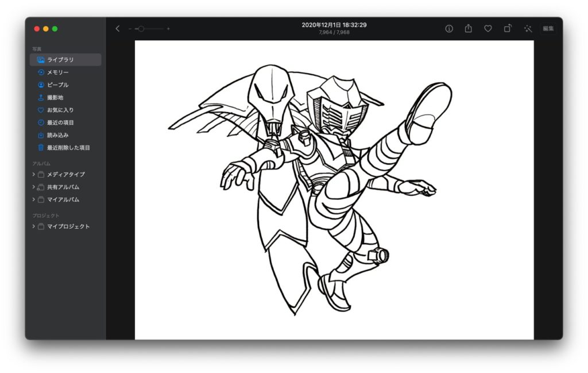The image size is (588, 373).
Task: Auto-enhance with magic wand
Action: [x=528, y=29]
